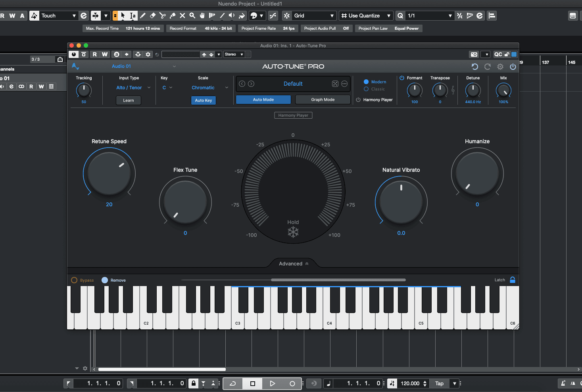Click the Tap tempo button
Screen dimensions: 582x392
[439, 383]
